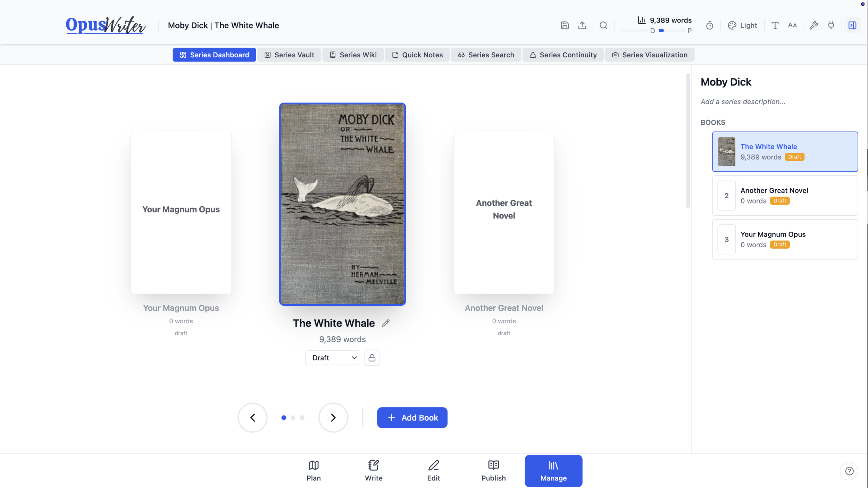868x488 pixels.
Task: Open the Plan mode
Action: [x=314, y=471]
